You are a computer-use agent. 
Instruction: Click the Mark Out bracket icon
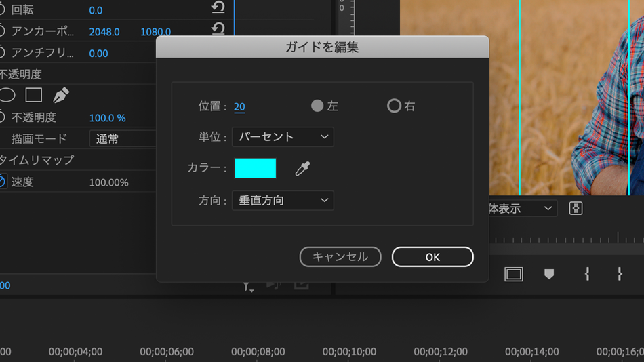tap(620, 274)
